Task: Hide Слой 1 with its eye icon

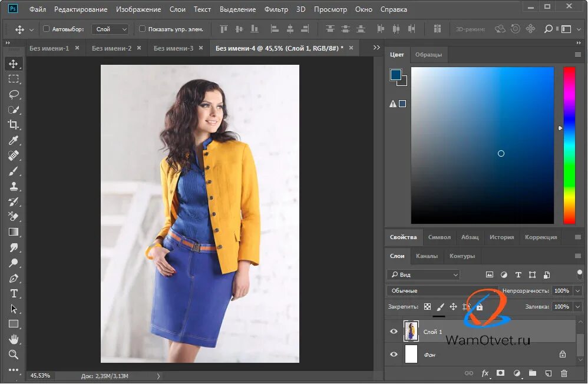Action: tap(394, 332)
